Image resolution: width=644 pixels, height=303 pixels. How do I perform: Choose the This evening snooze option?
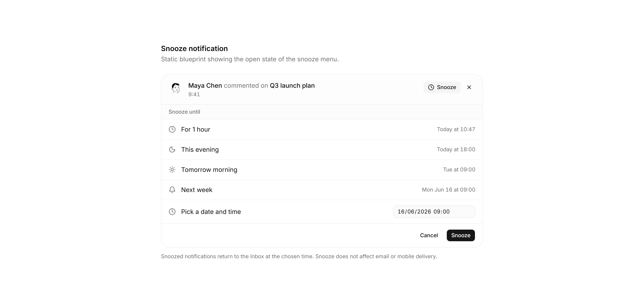(x=322, y=149)
